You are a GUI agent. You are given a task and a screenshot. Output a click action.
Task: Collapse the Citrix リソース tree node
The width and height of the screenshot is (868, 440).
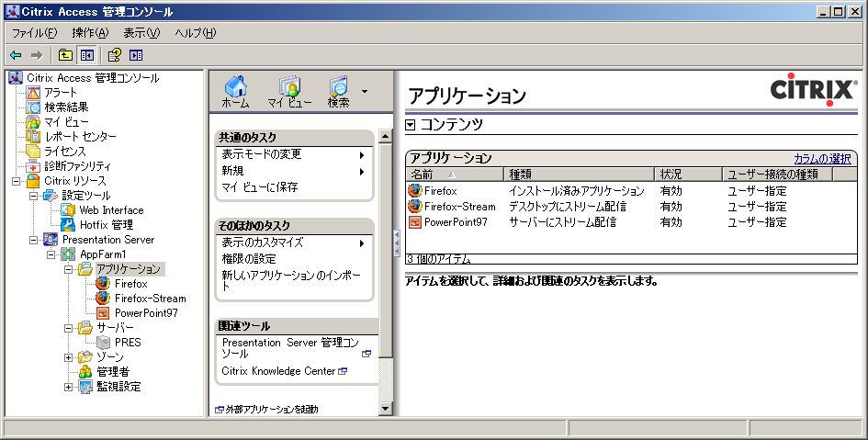coord(16,181)
